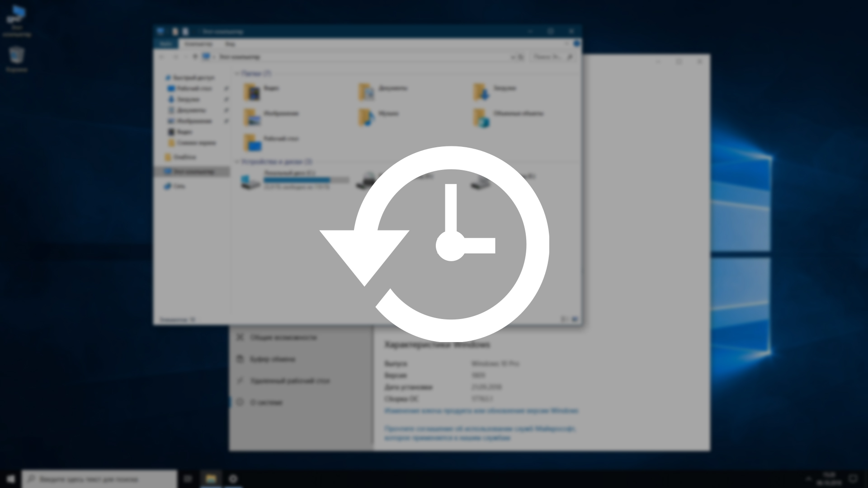Go up one level with Up arrow

(x=195, y=57)
